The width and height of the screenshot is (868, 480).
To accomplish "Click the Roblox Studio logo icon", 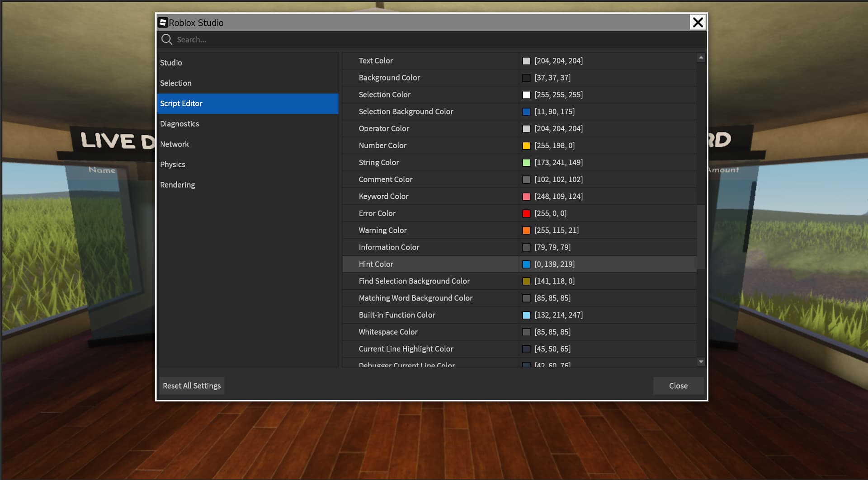I will tap(163, 23).
